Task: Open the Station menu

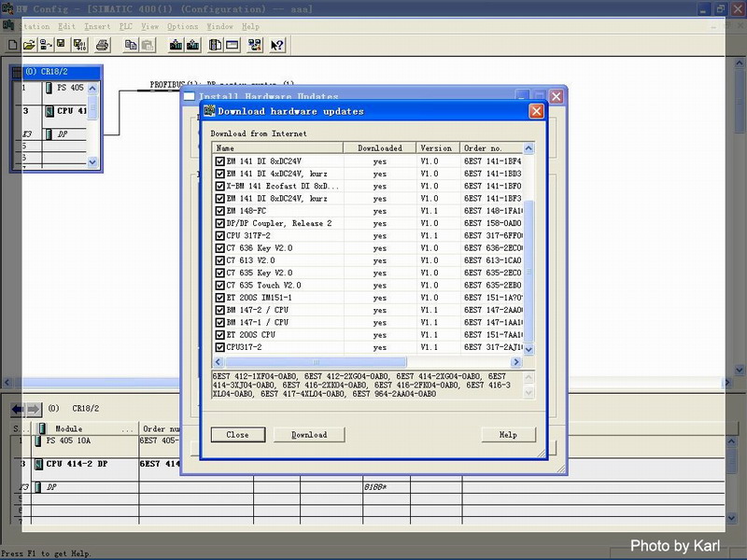Action: (x=35, y=27)
